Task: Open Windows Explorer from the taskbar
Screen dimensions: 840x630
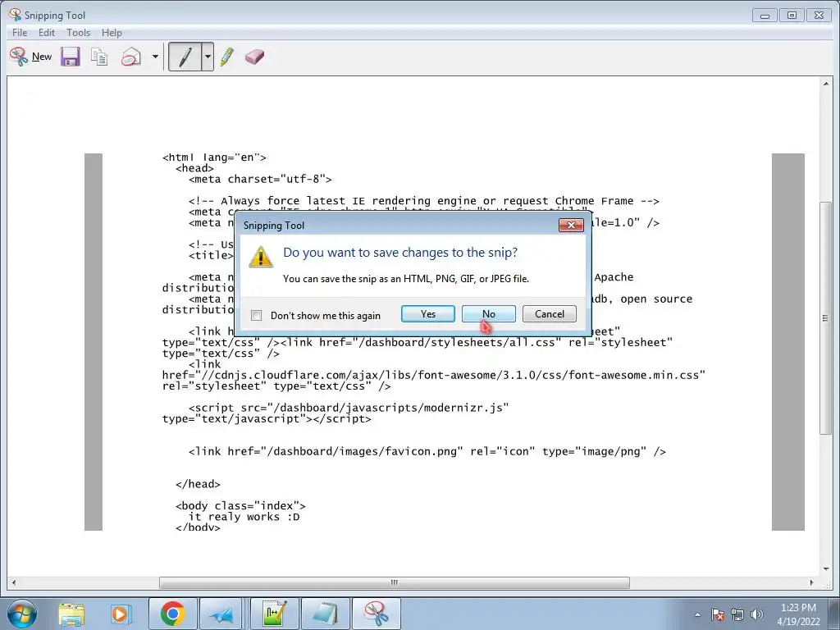Action: coord(71,614)
